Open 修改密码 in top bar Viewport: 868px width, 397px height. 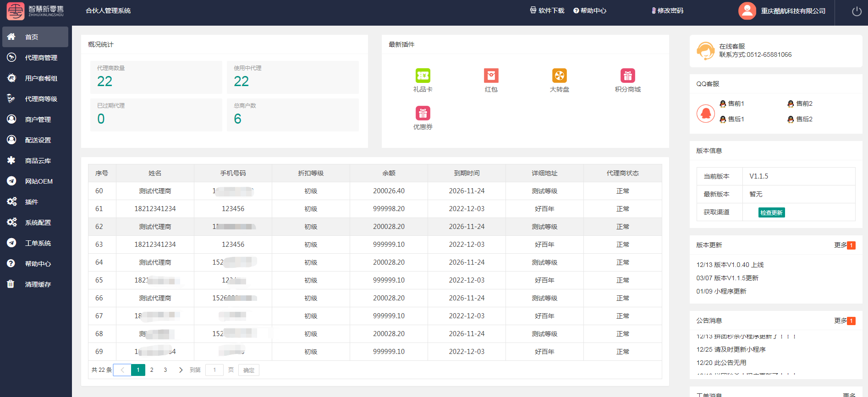point(667,11)
